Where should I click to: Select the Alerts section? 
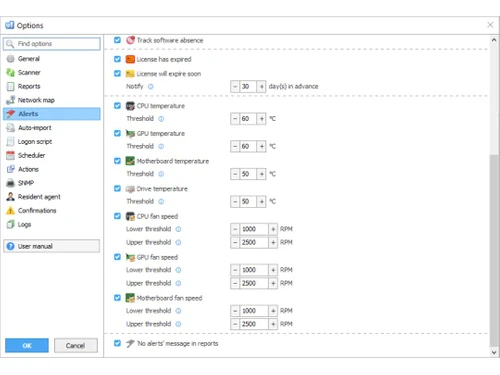52,114
